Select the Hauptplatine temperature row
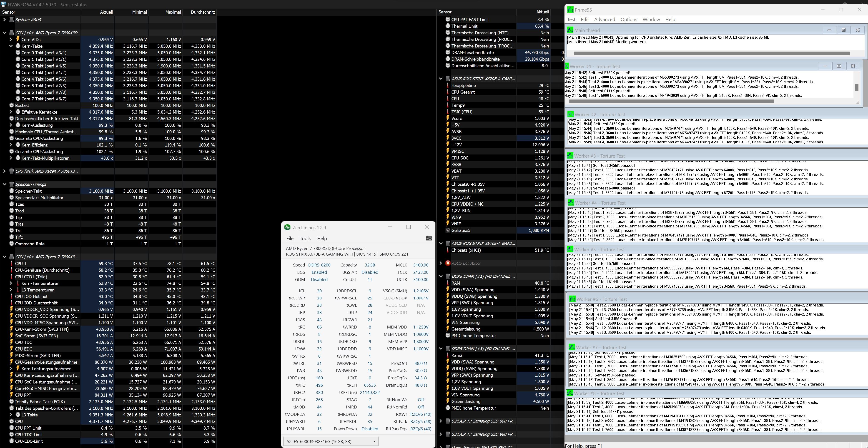Screen dimensions: 868x448 tap(500, 85)
